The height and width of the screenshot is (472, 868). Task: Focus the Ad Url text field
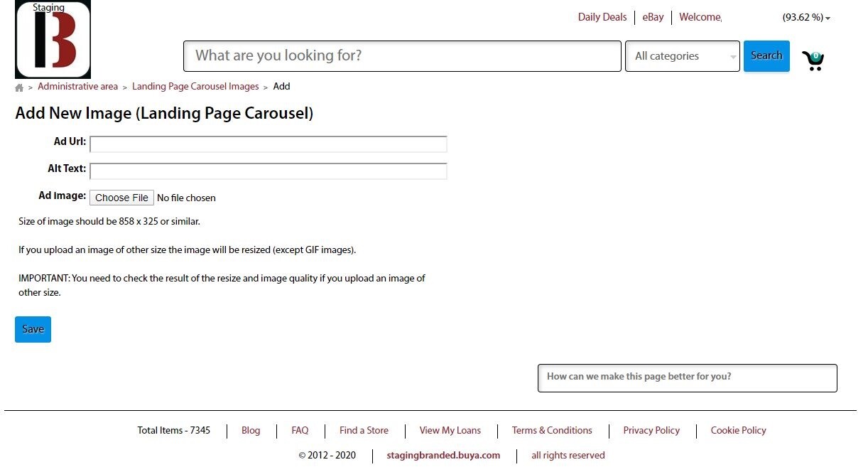click(x=268, y=144)
